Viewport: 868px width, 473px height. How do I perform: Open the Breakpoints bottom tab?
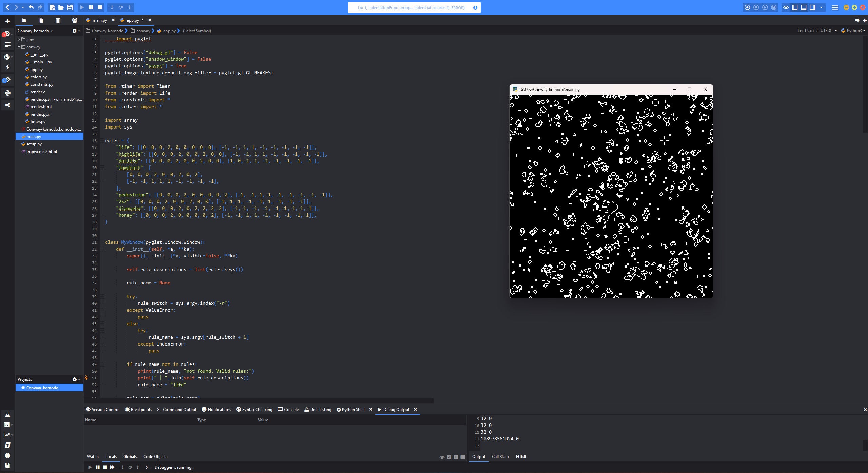tap(138, 410)
